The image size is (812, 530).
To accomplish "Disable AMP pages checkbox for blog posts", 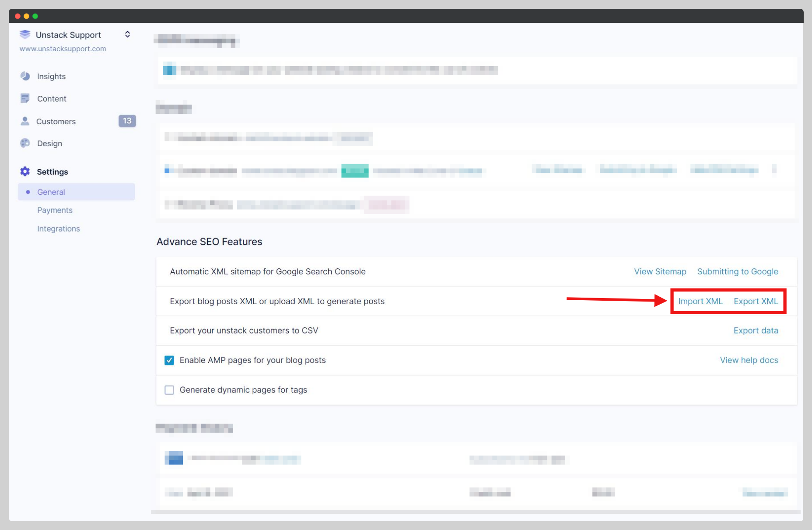I will pyautogui.click(x=169, y=360).
